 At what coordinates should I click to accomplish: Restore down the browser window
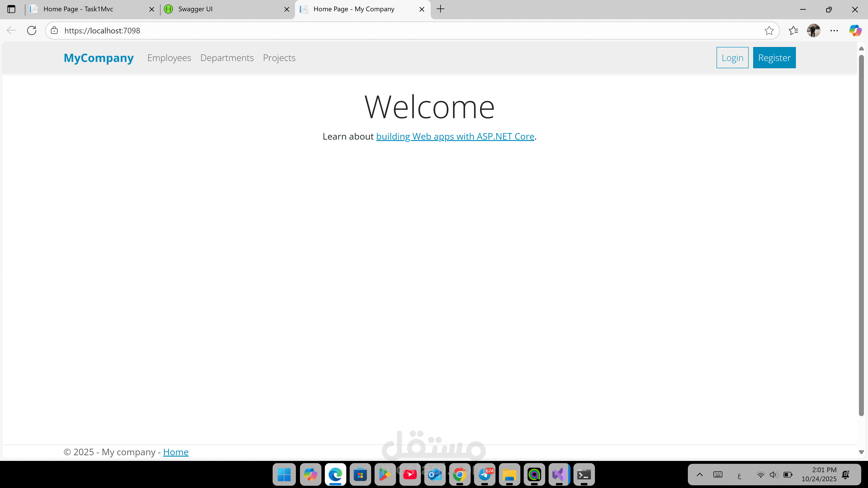click(829, 9)
